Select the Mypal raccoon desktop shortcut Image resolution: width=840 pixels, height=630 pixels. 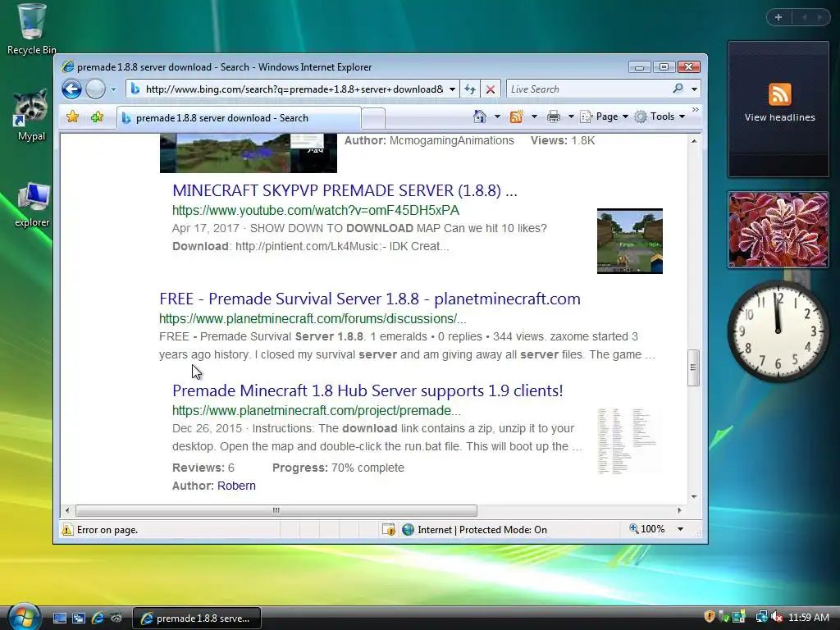coord(31,115)
